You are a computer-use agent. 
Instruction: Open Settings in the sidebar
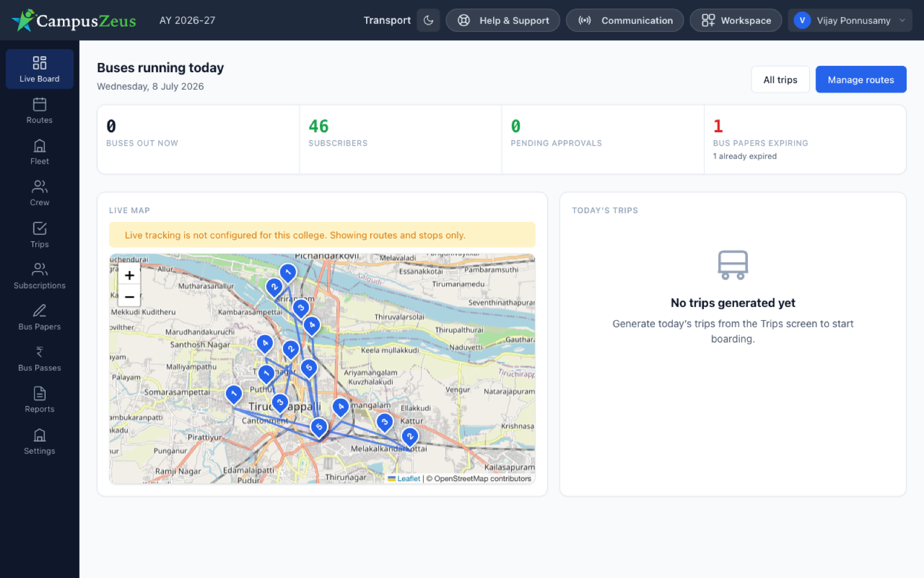(39, 441)
